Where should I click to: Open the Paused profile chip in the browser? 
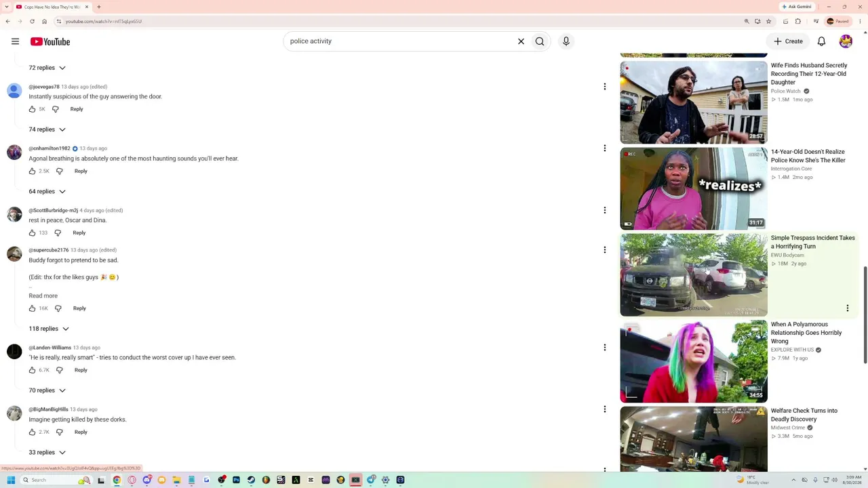point(838,21)
